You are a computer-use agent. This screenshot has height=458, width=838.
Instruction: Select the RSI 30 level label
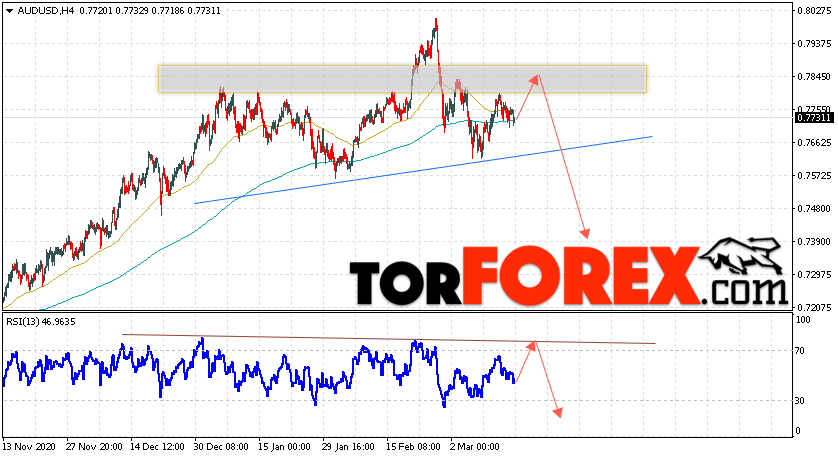click(800, 401)
